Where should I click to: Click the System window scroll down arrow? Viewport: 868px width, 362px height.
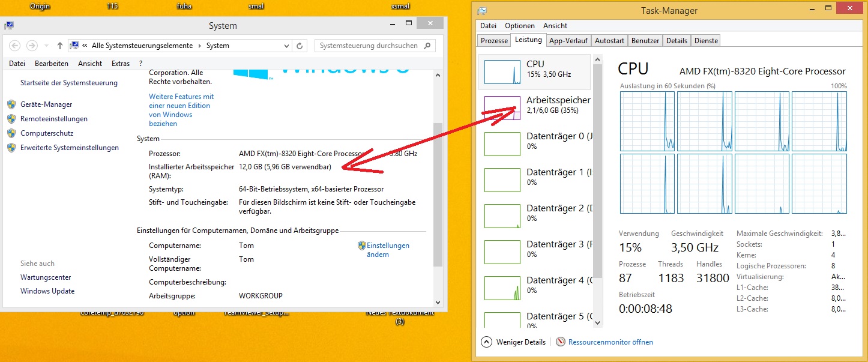(438, 302)
